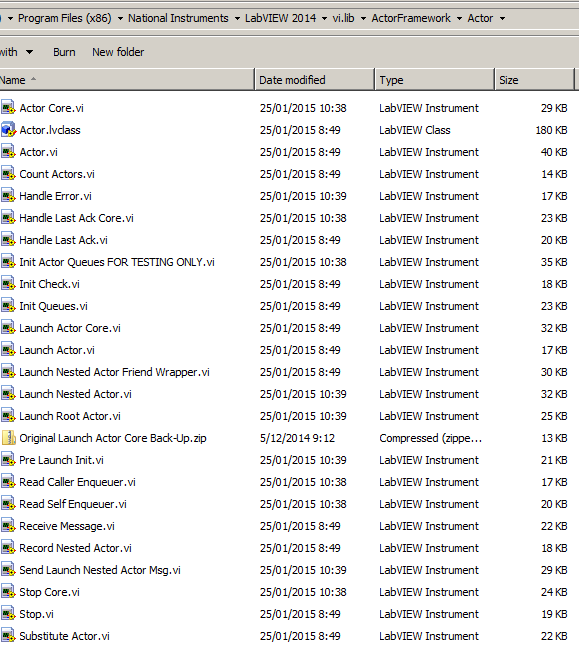Select the Init Queues.vi icon

pos(8,306)
